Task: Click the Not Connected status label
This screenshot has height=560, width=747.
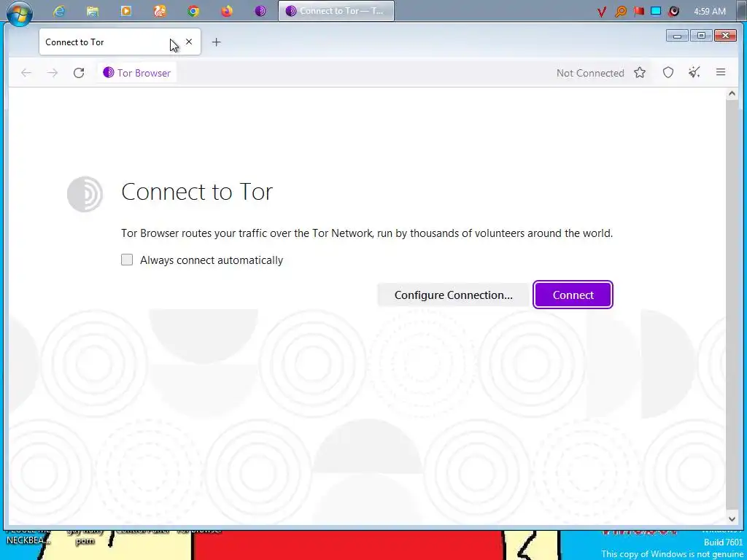Action: (x=590, y=73)
